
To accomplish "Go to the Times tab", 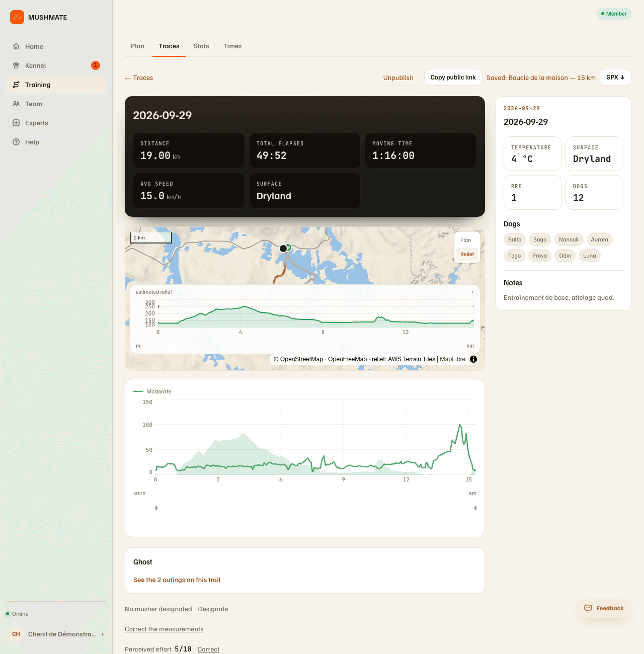I will (x=232, y=46).
